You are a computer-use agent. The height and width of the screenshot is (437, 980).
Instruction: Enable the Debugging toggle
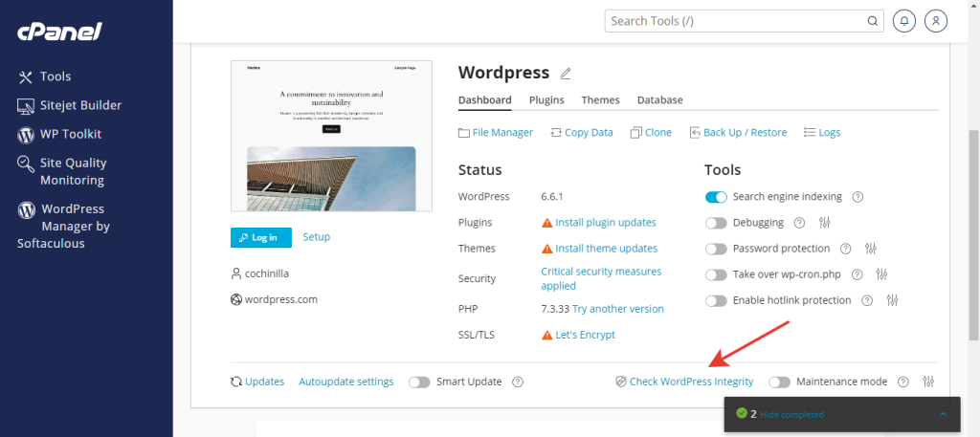click(x=716, y=223)
